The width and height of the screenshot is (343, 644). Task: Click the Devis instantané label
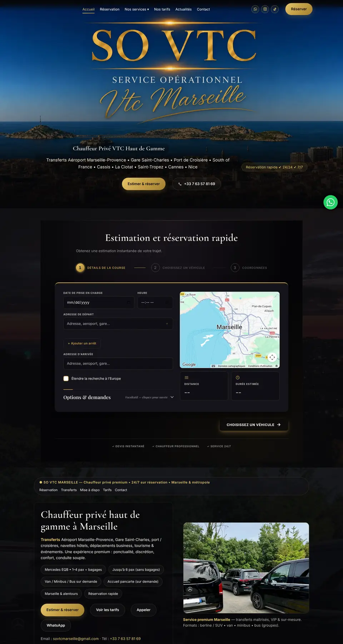point(128,446)
